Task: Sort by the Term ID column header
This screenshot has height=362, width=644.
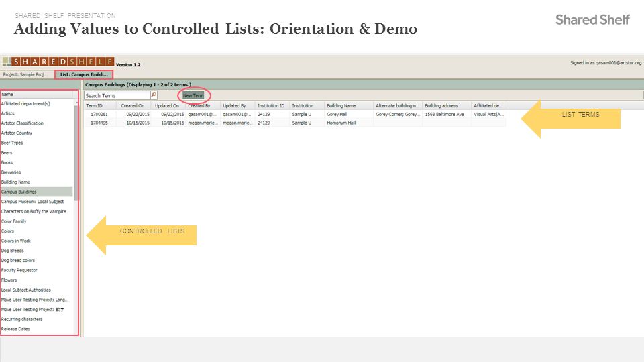Action: click(x=101, y=105)
